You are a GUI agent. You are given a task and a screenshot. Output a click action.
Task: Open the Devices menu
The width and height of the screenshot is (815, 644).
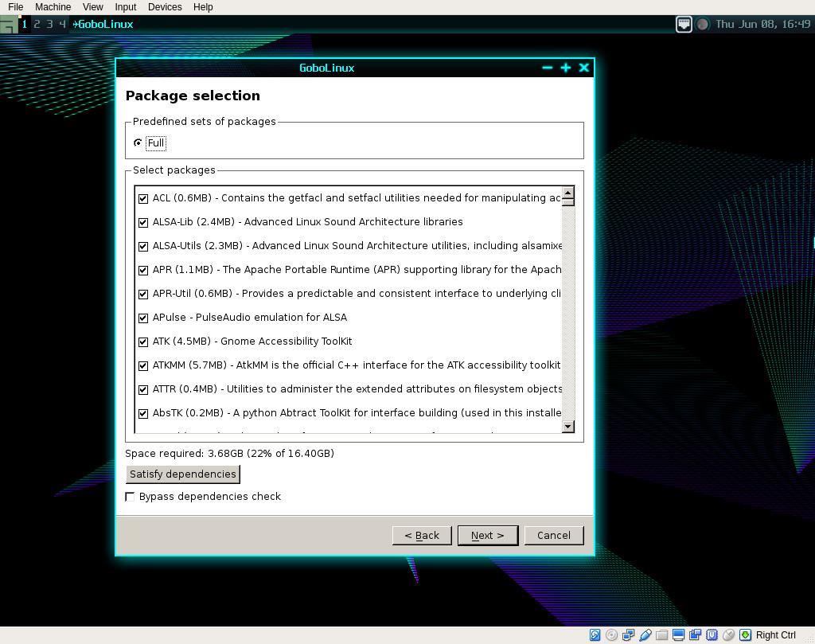pos(165,7)
